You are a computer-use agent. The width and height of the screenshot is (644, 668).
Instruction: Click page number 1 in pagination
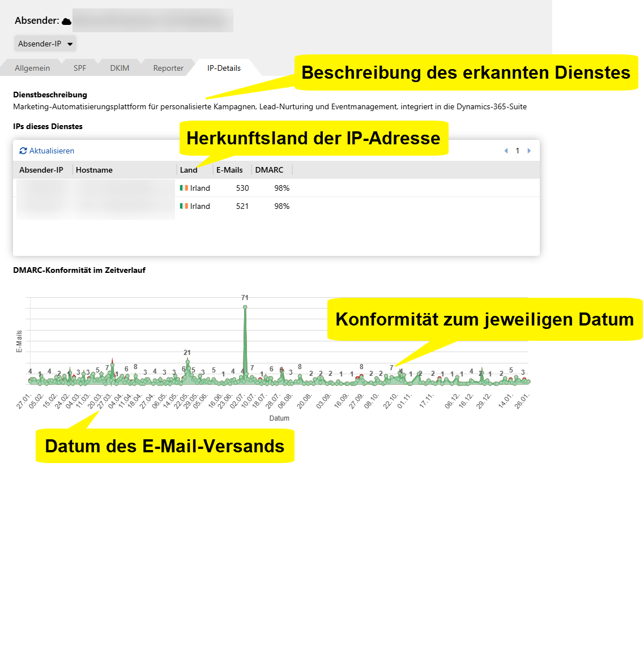pos(517,151)
